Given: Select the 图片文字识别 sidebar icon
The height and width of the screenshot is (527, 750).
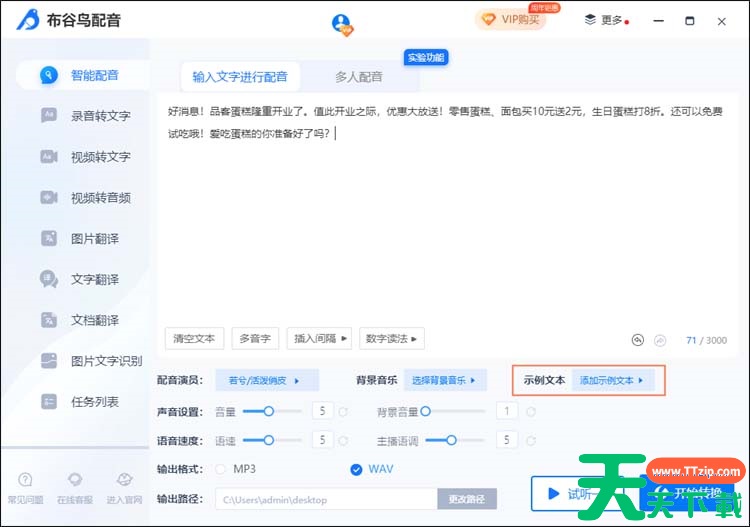Looking at the screenshot, I should (x=49, y=361).
